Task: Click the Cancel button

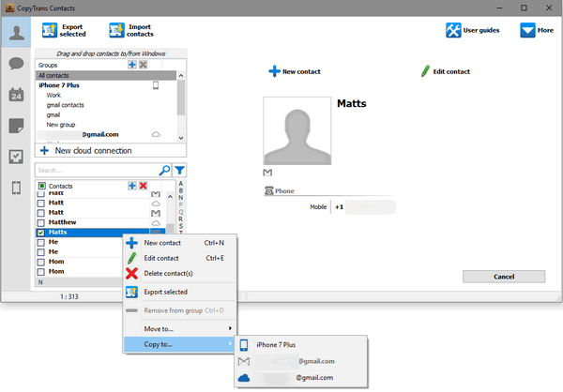Action: coord(504,277)
